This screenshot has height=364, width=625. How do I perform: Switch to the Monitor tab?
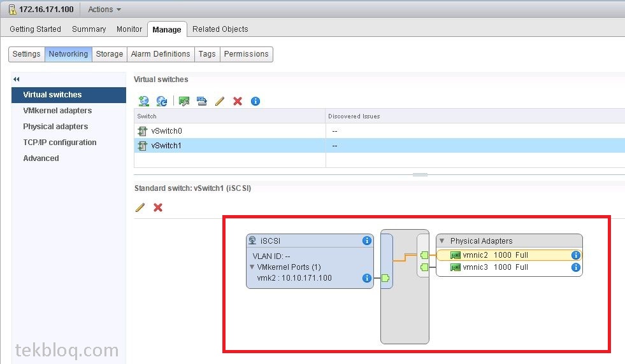pos(129,29)
